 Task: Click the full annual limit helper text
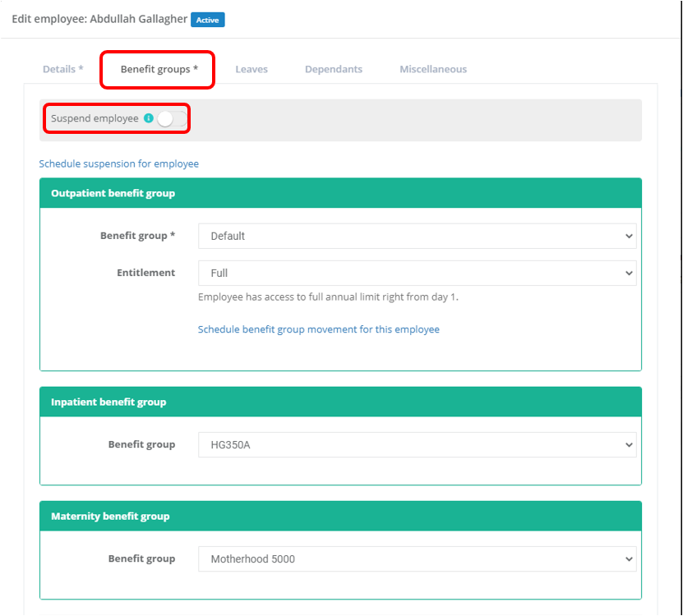pos(328,297)
